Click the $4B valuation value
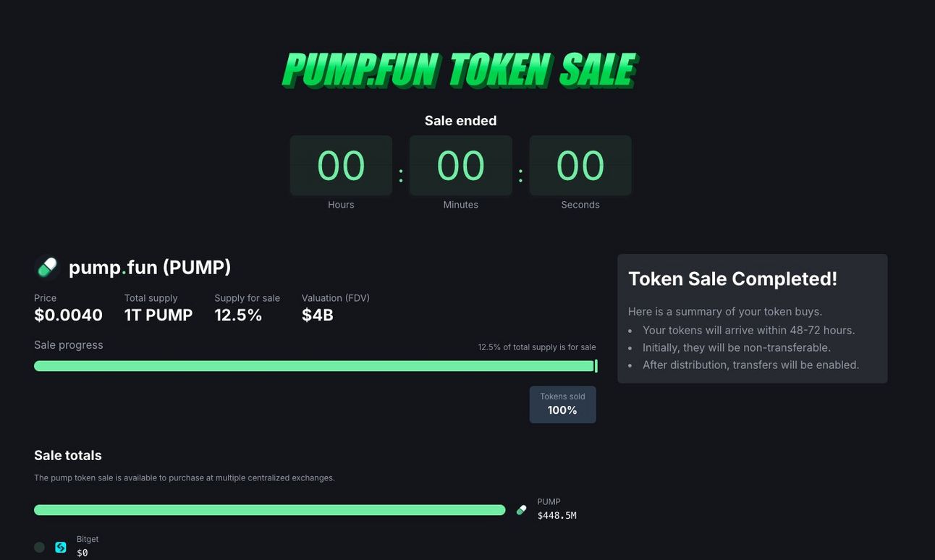Viewport: 935px width, 560px height. coord(318,315)
